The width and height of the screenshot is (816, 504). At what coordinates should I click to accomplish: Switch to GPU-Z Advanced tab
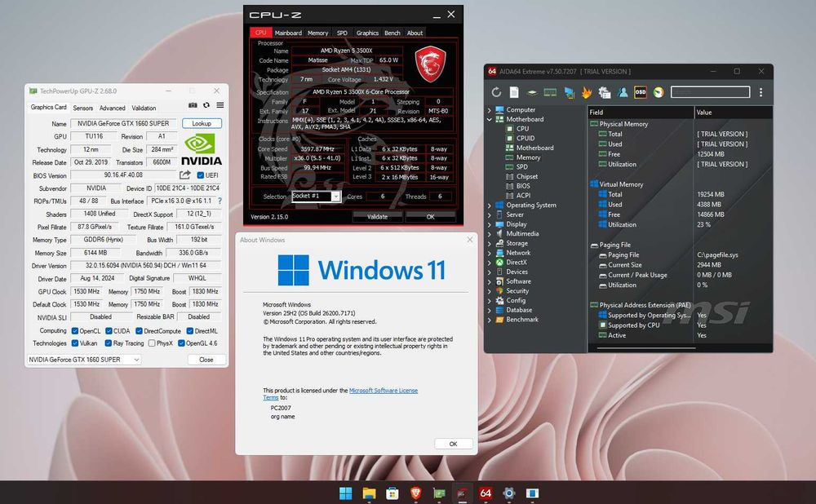click(113, 108)
